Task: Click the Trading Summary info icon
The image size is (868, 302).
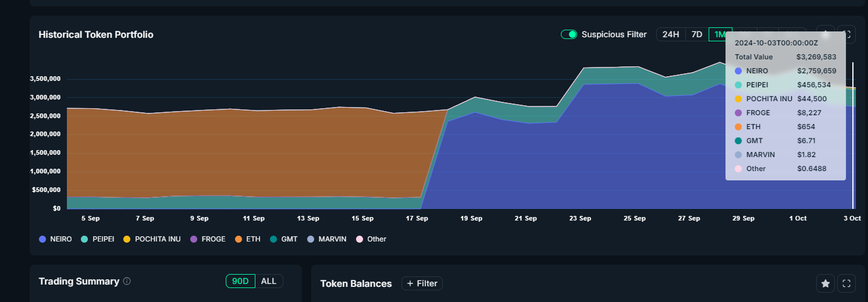Action: pos(127,281)
